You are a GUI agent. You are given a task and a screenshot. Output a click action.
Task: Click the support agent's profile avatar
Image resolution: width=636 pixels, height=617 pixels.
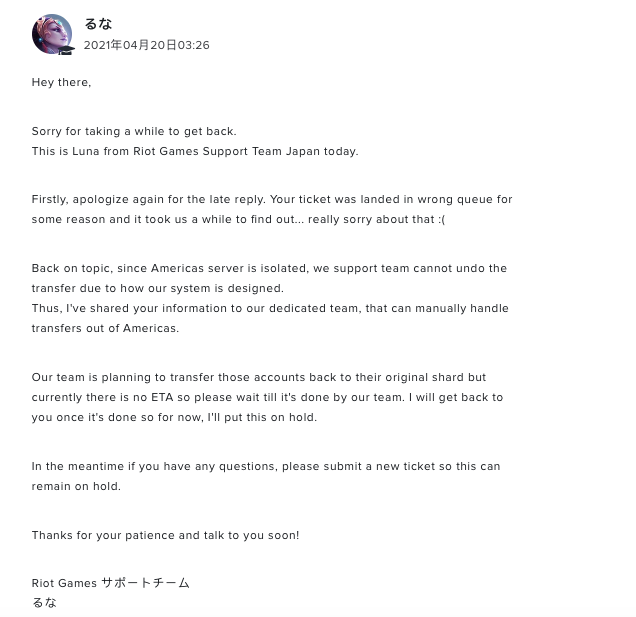point(52,34)
